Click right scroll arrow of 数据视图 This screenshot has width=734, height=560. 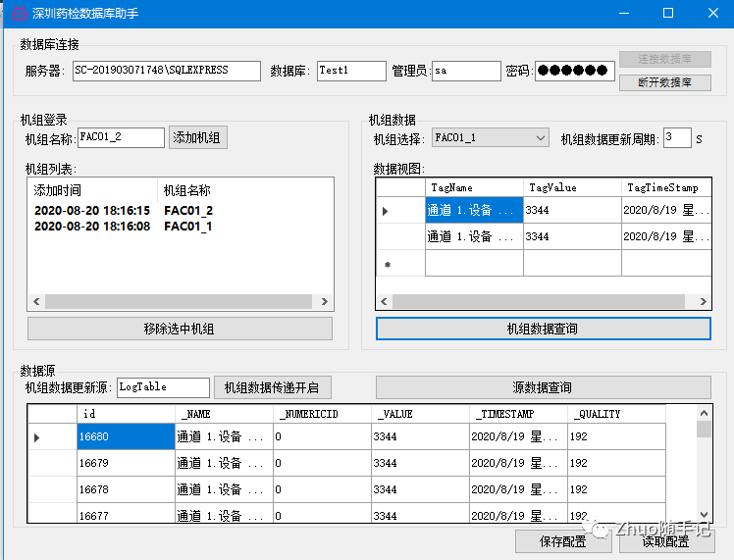point(704,302)
